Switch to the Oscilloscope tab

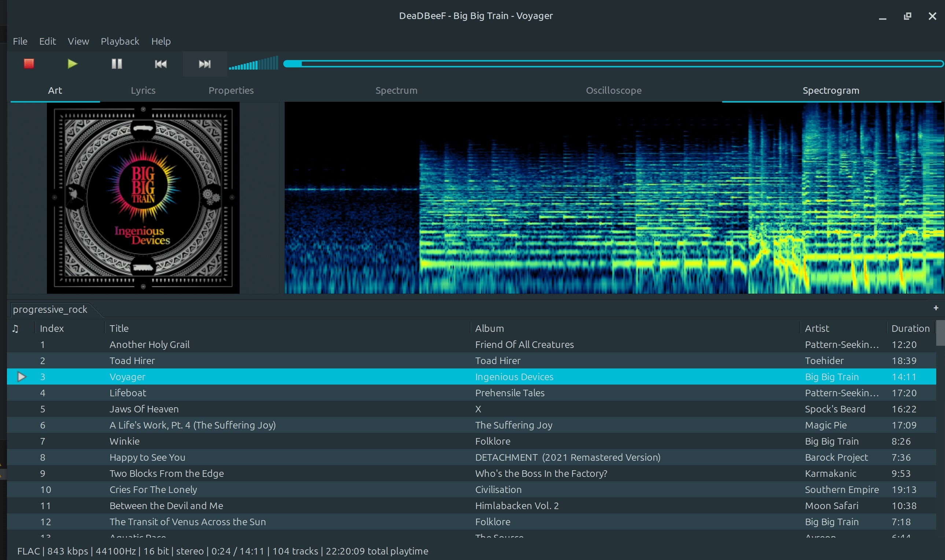[613, 90]
